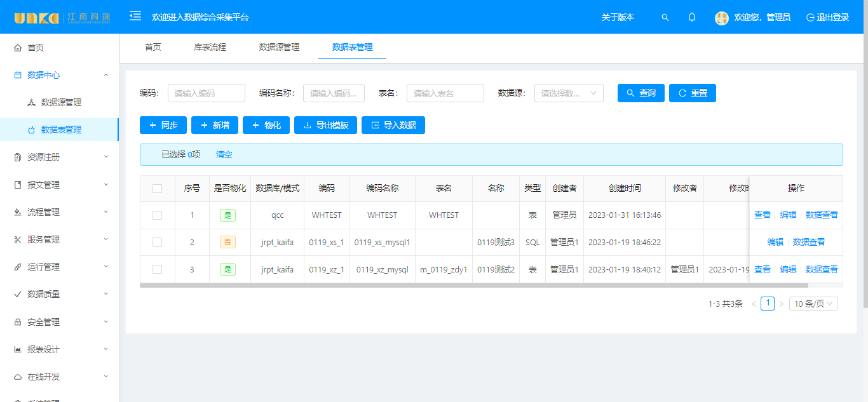Image resolution: width=868 pixels, height=402 pixels.
Task: Open notifications bell icon
Action: coord(692,17)
